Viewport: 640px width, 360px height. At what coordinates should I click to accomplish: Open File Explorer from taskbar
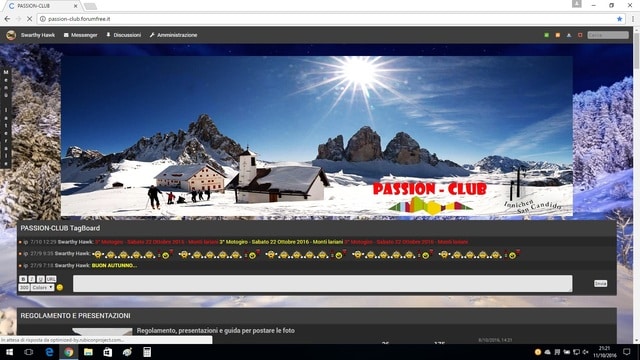pos(88,352)
